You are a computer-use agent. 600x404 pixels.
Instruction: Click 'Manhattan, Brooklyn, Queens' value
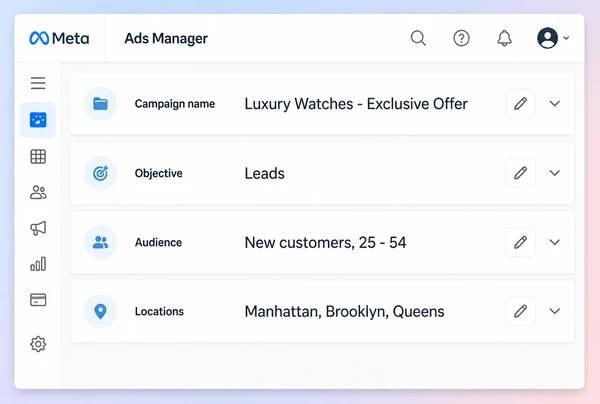[344, 312]
